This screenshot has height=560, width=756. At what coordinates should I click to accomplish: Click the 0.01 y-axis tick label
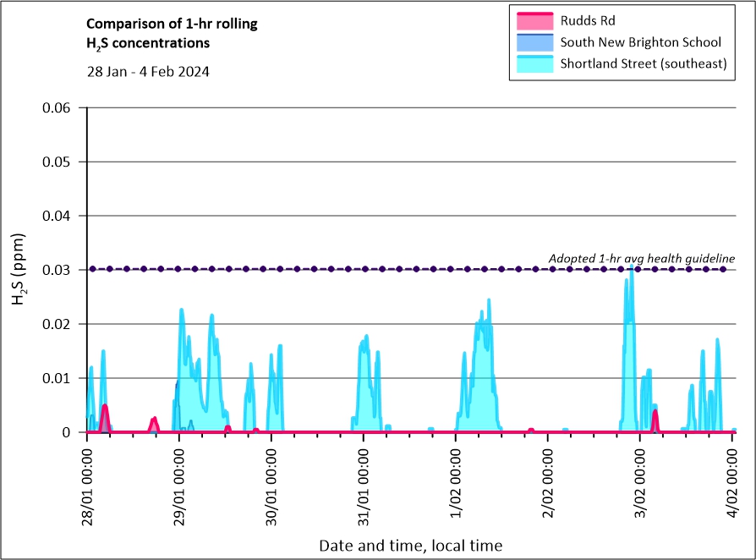click(x=60, y=378)
